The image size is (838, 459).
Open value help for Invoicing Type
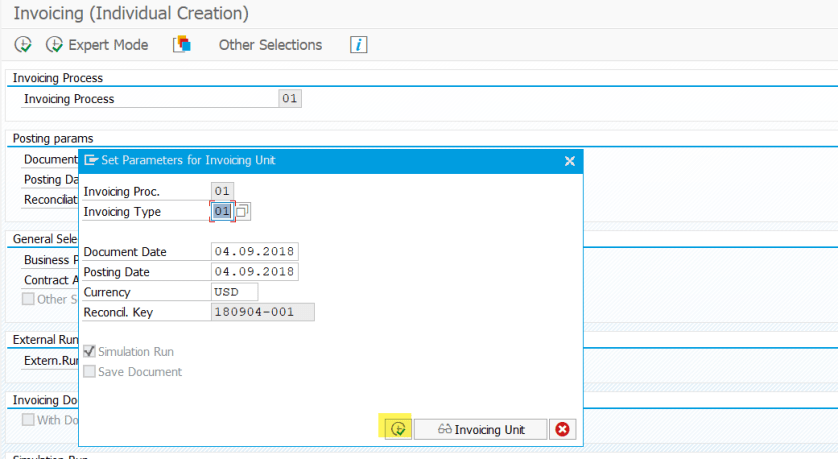[x=242, y=212]
